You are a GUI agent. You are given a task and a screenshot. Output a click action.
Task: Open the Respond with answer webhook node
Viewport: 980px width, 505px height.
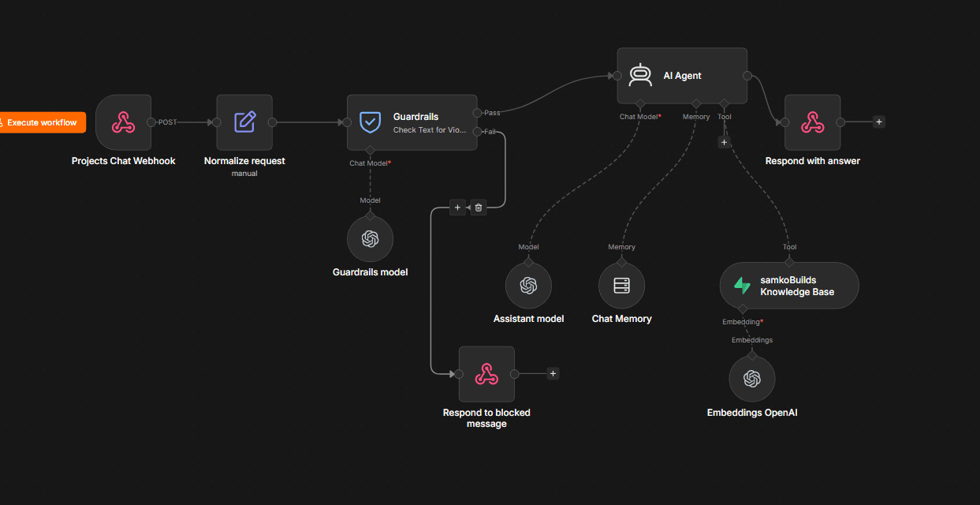[812, 122]
